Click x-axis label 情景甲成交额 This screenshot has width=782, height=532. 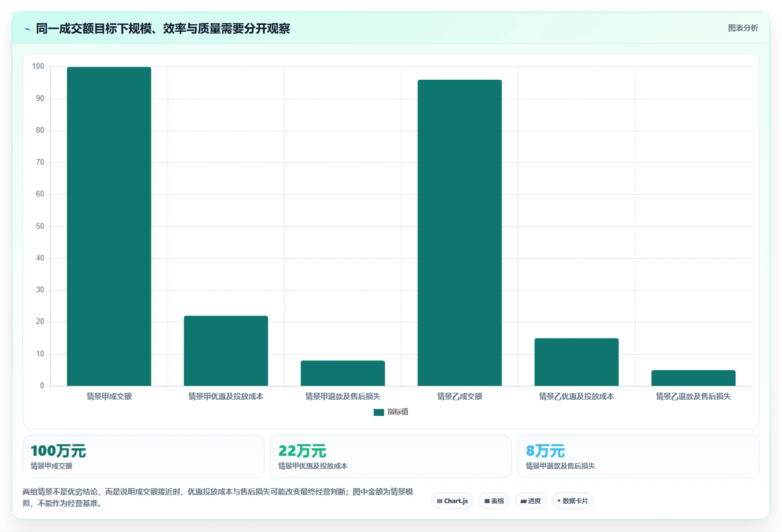click(109, 396)
